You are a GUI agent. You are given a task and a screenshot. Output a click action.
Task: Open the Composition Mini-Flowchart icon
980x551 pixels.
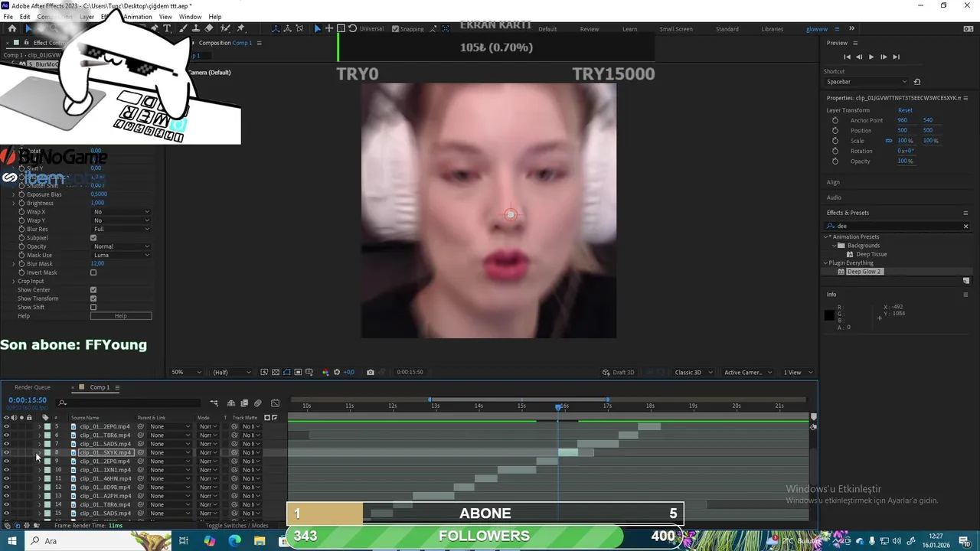click(x=214, y=403)
